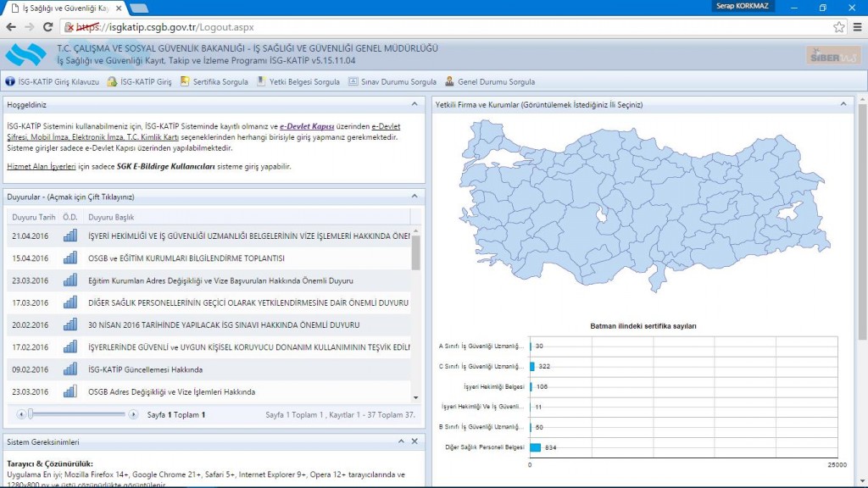Collapse the Sistem Gereksinimleri panel
The height and width of the screenshot is (488, 868).
tap(401, 441)
